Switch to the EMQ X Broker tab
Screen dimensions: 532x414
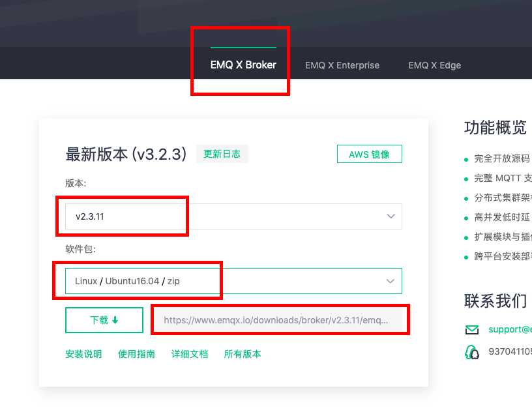click(243, 65)
